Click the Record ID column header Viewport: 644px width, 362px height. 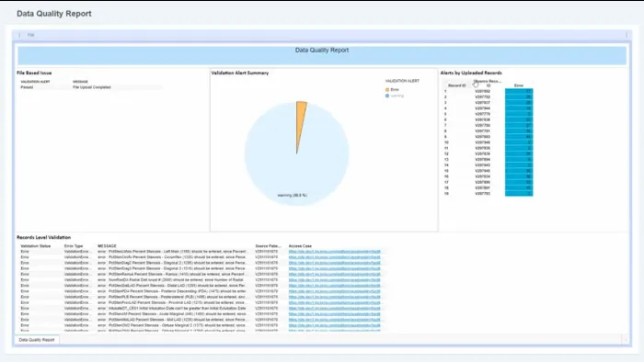pos(456,85)
